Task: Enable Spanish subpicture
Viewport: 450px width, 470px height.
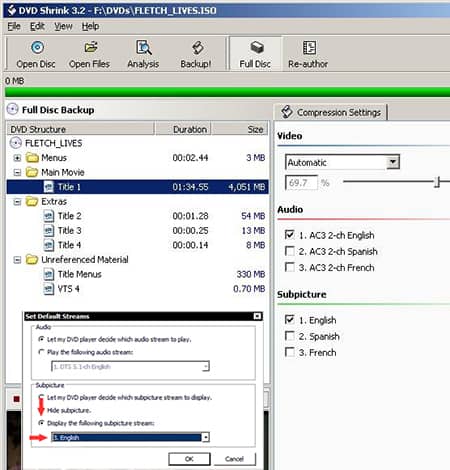Action: click(x=290, y=336)
